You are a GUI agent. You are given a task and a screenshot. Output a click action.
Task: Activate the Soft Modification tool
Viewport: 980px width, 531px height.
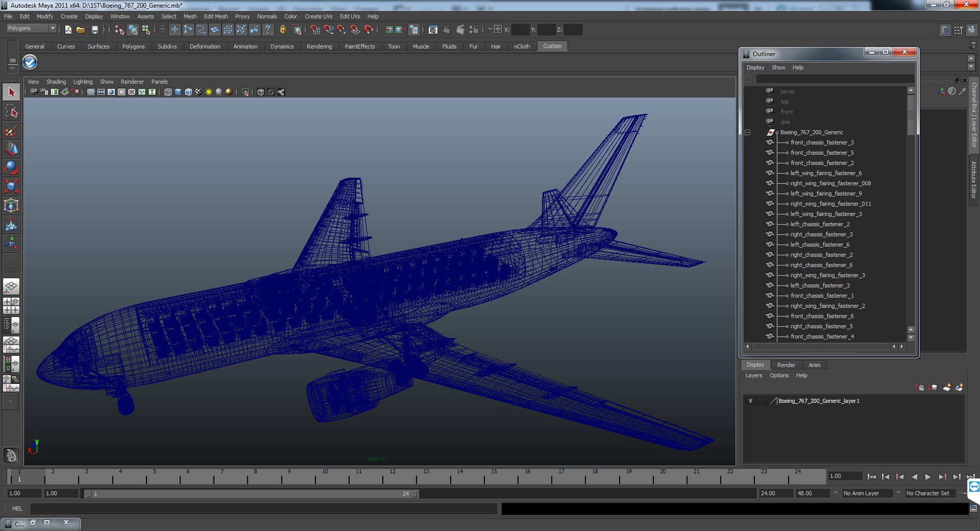coord(11,224)
